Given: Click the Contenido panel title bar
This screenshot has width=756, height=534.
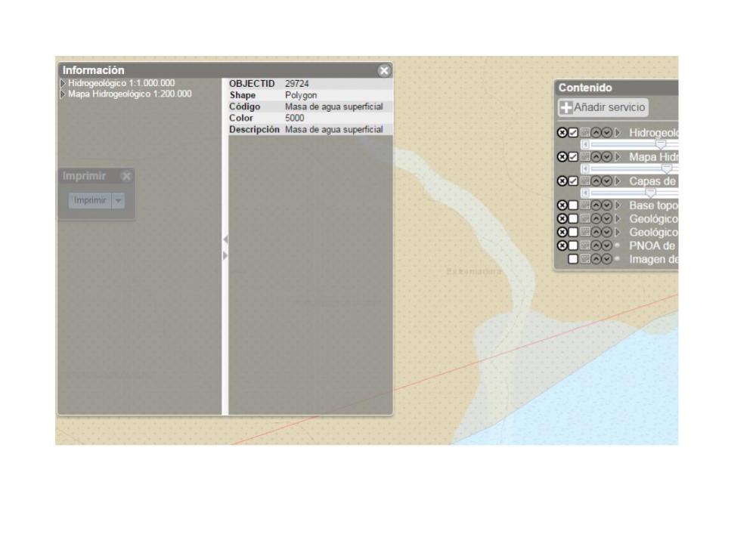Looking at the screenshot, I should 617,88.
